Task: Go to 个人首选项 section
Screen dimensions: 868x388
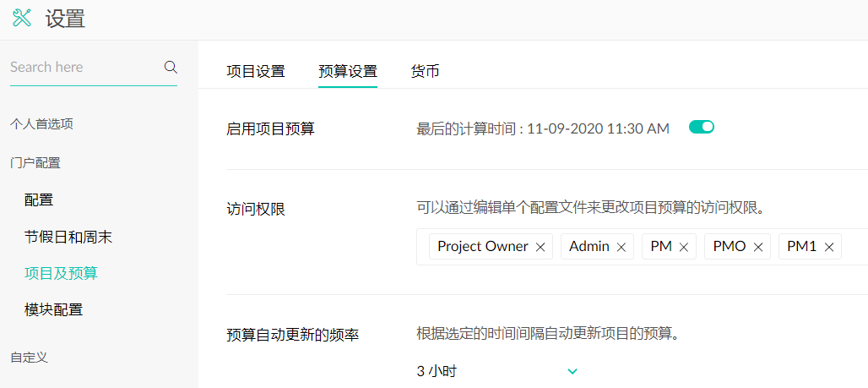Action: (41, 124)
